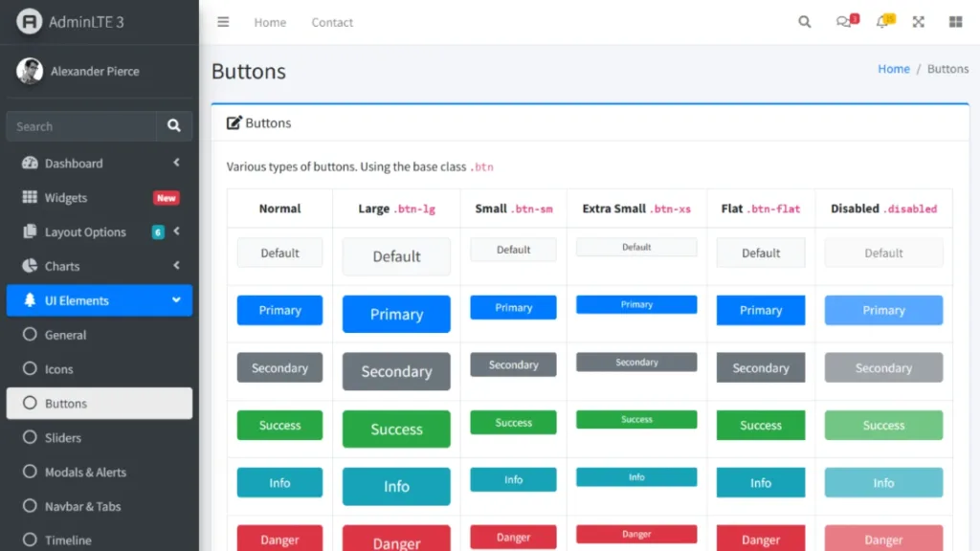The width and height of the screenshot is (980, 551).
Task: Click the large Primary button
Action: [x=395, y=314]
